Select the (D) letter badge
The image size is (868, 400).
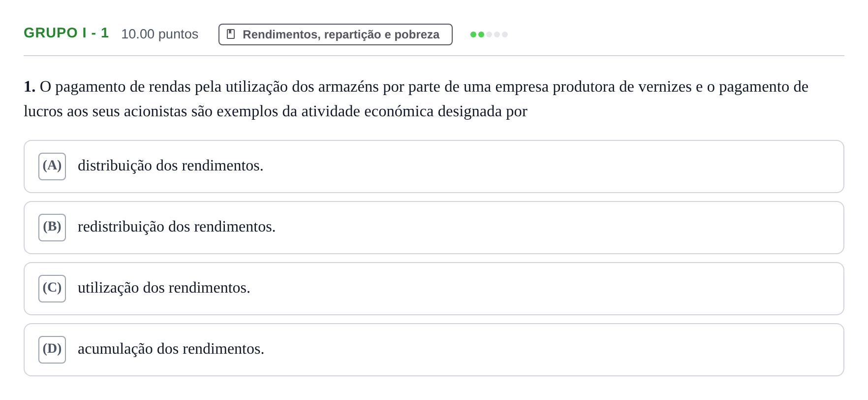[x=52, y=350]
